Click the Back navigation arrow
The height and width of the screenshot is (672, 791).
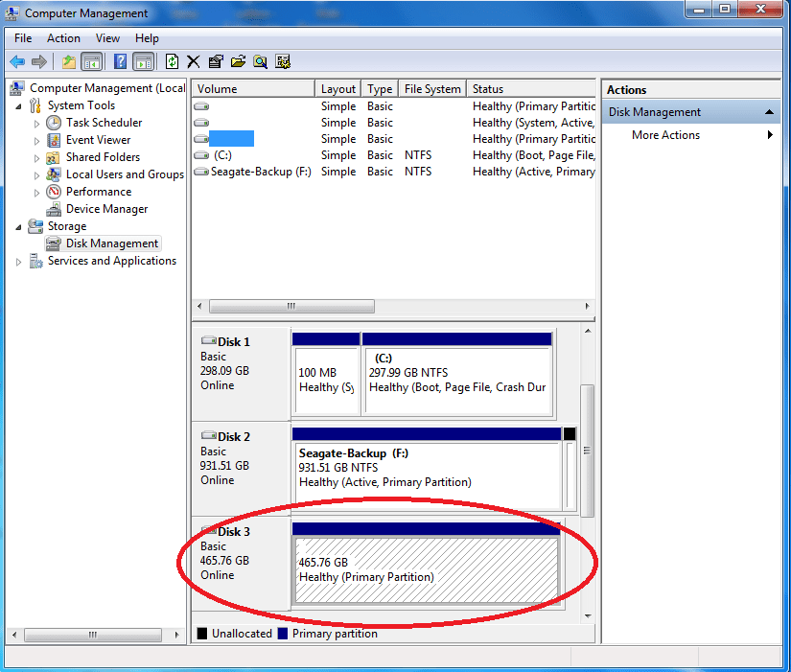pos(17,61)
